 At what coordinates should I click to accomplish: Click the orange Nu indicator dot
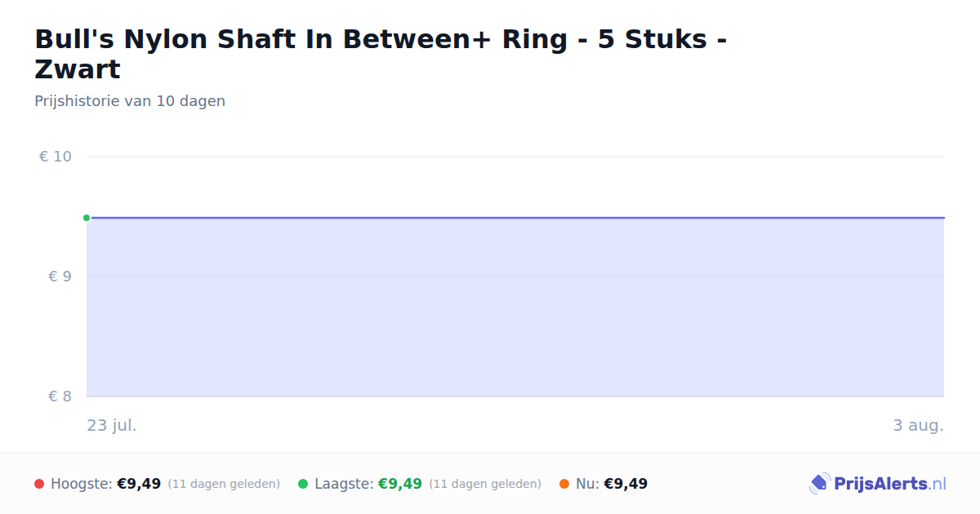point(564,484)
